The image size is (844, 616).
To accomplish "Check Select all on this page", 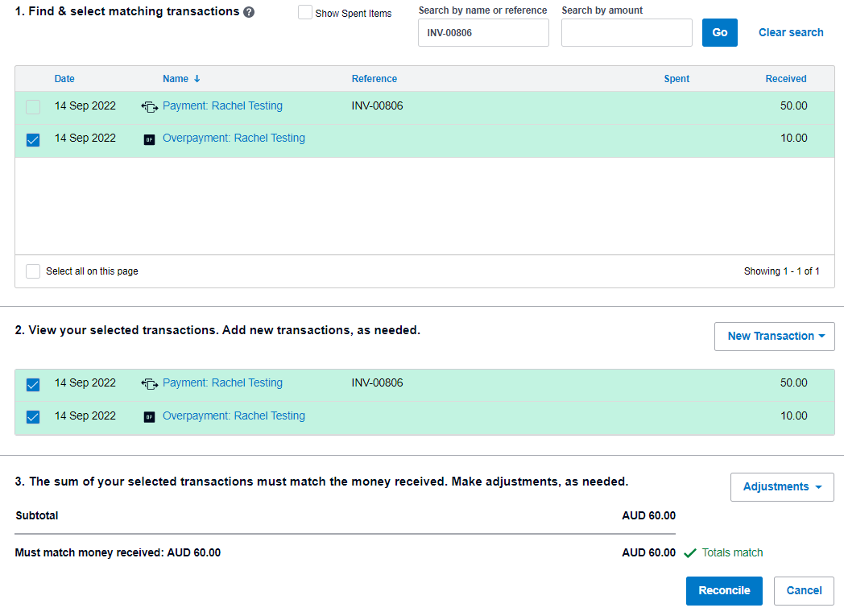I will (x=33, y=271).
